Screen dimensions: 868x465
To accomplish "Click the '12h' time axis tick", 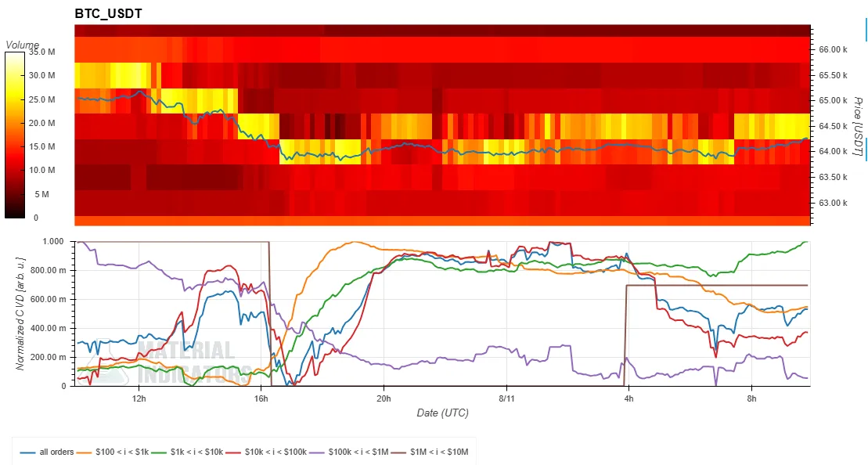I will [x=139, y=398].
